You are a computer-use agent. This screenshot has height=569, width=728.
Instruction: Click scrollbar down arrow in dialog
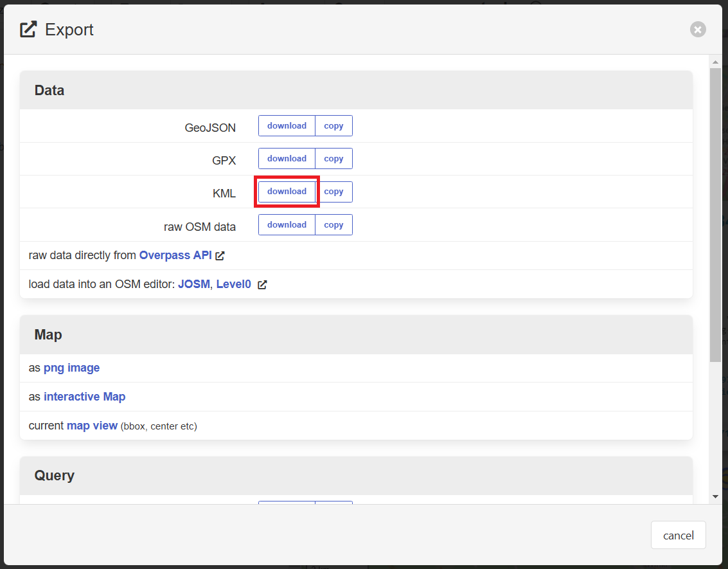click(x=715, y=496)
